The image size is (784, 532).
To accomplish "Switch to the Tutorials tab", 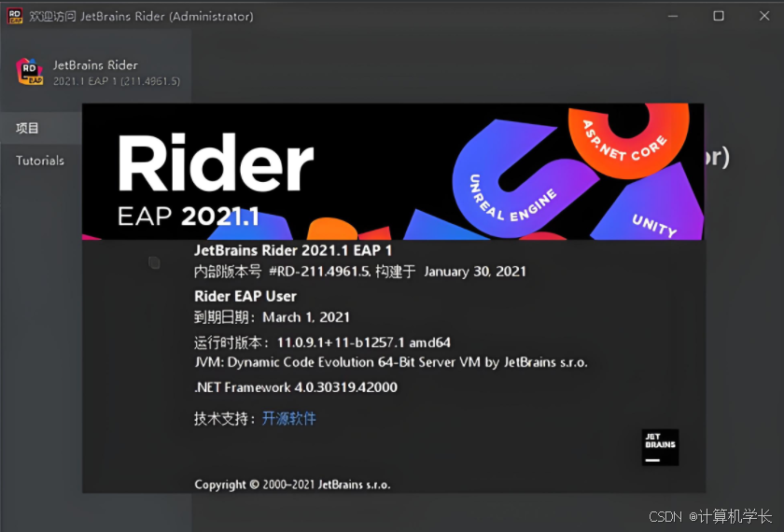I will [x=40, y=161].
